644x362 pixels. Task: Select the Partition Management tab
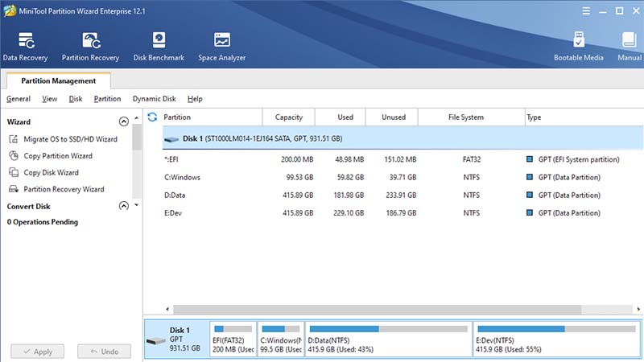click(58, 81)
